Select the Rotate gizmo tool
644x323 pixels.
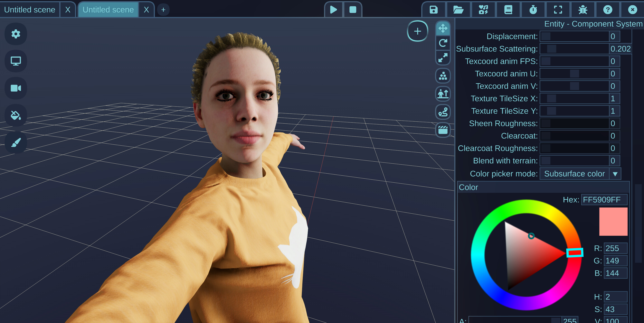click(x=443, y=43)
